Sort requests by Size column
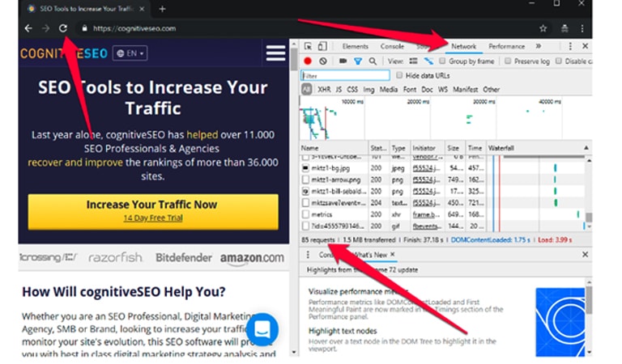The image size is (622, 364). tap(454, 148)
